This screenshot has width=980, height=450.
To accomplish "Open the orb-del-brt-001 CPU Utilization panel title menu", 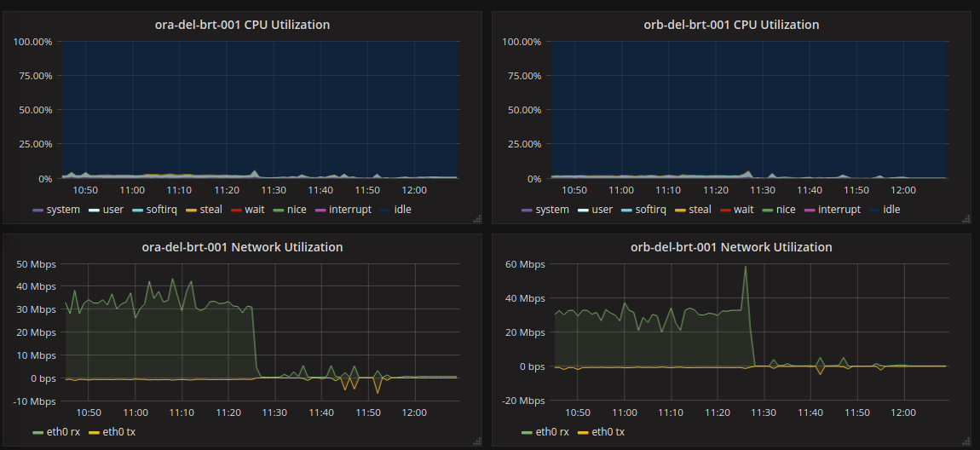I will [731, 25].
